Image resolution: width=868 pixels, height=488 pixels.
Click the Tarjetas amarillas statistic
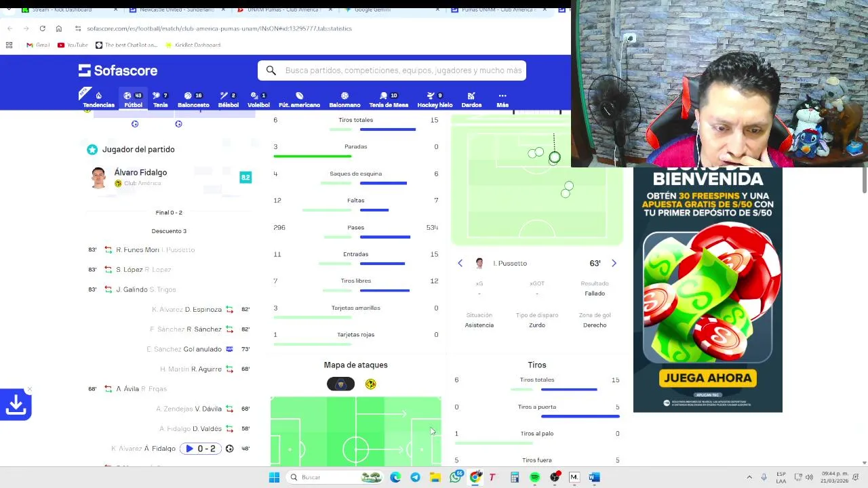click(x=355, y=310)
